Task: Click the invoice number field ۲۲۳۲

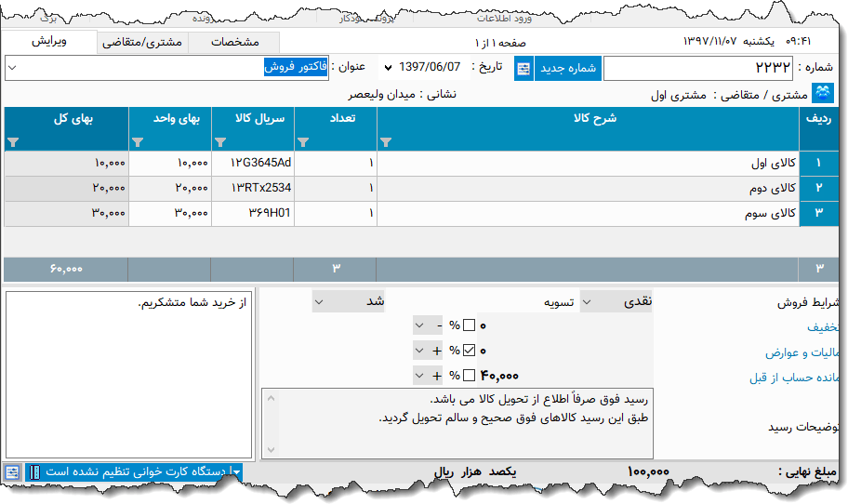Action: point(698,68)
